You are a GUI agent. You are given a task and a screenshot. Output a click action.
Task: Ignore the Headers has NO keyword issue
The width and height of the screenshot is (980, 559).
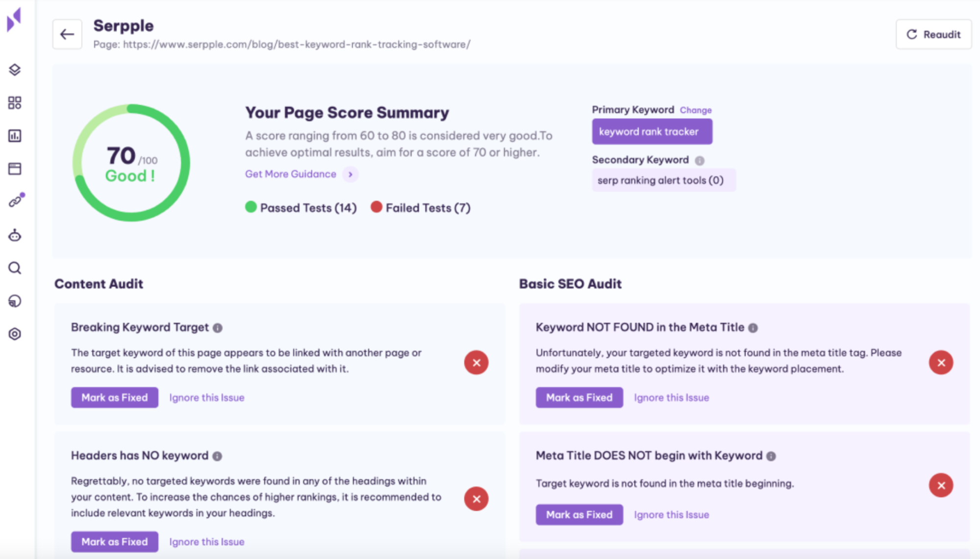click(x=206, y=541)
